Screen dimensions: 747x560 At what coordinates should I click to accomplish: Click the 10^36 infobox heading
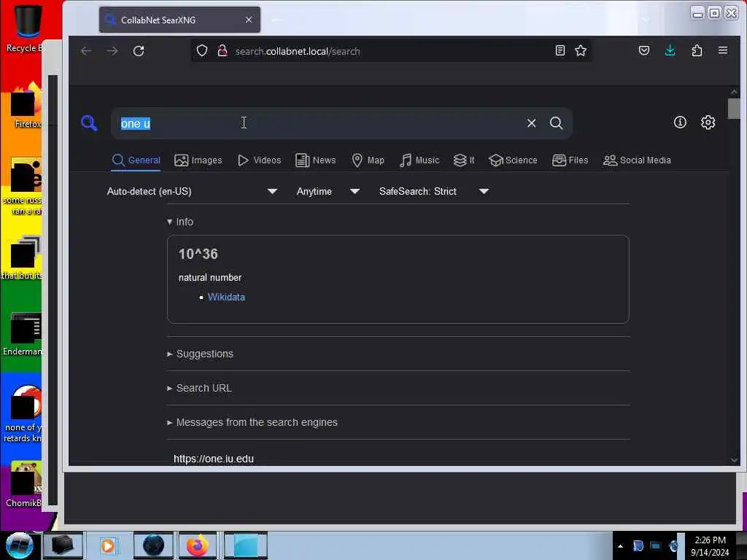(198, 254)
